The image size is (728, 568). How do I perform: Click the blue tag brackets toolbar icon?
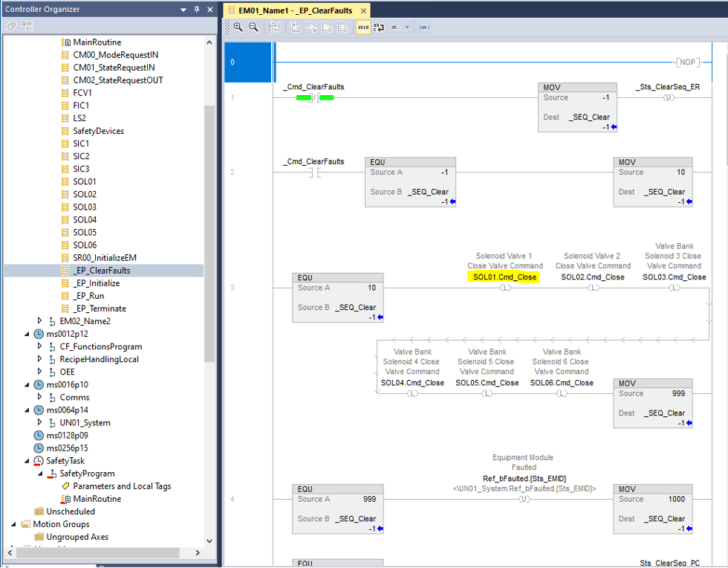(424, 28)
